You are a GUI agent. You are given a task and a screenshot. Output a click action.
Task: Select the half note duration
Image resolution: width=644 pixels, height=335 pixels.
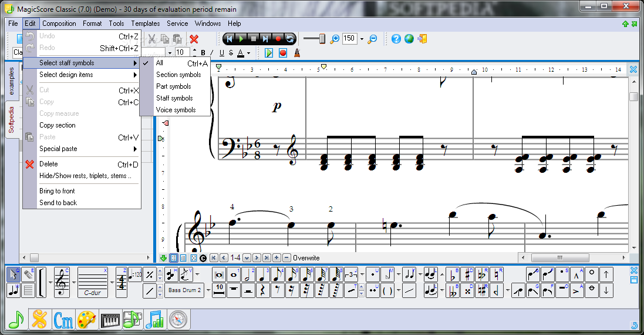pyautogui.click(x=248, y=274)
